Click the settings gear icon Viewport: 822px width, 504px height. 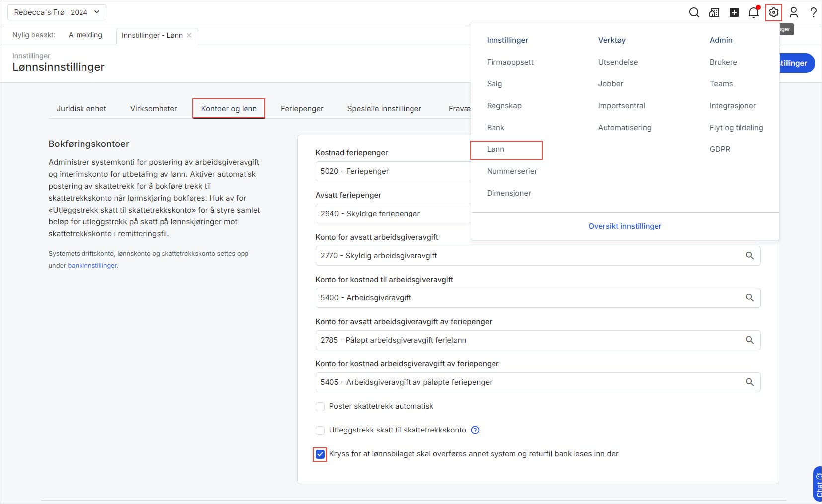(774, 12)
